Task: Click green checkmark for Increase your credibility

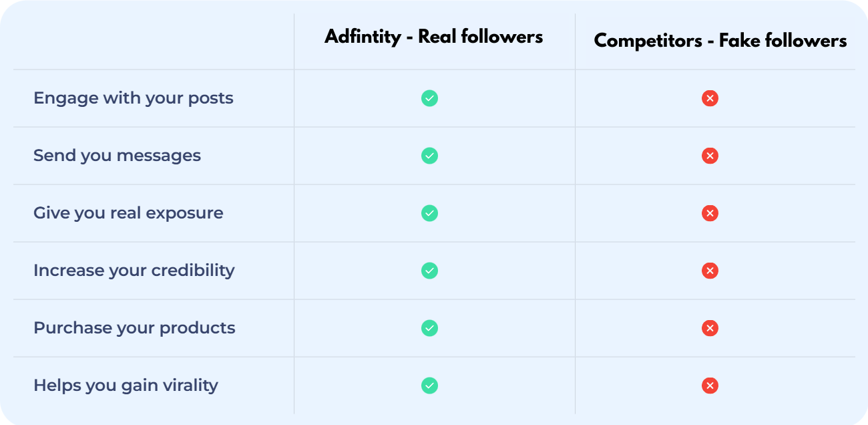Action: click(x=429, y=271)
